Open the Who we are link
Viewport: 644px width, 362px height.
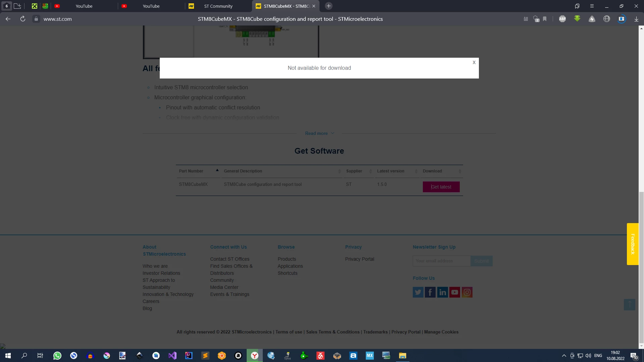[155, 266]
